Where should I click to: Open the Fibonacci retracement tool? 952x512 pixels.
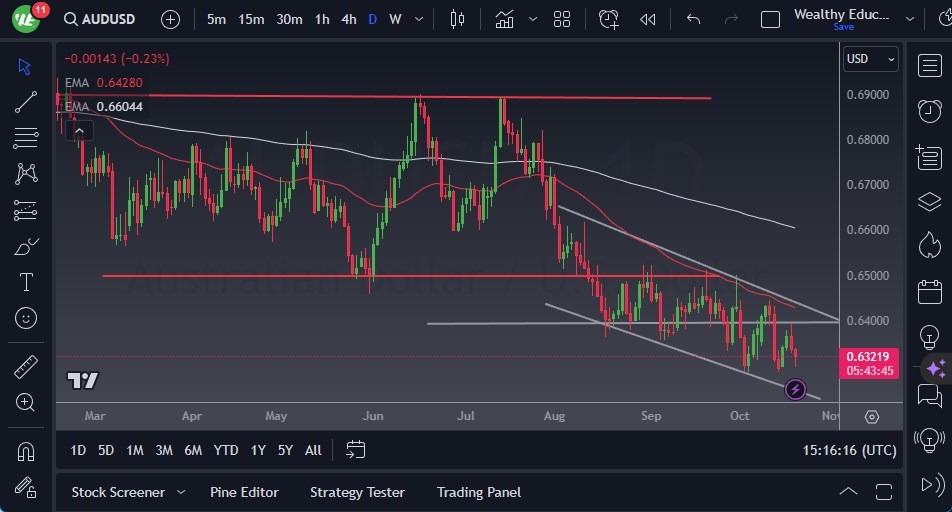click(x=26, y=137)
